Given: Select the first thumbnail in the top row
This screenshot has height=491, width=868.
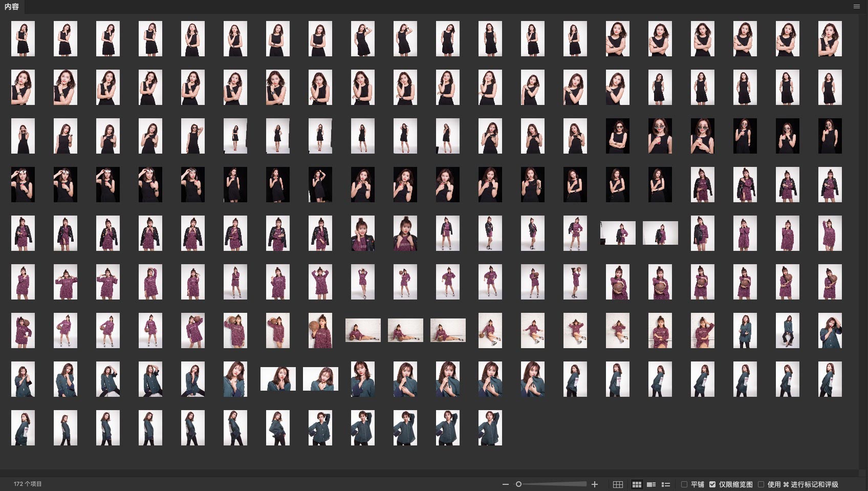Looking at the screenshot, I should coord(23,38).
